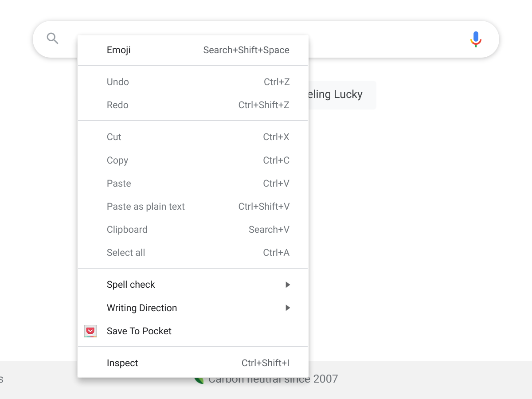Click the Redo menu entry
The width and height of the screenshot is (532, 399).
(x=117, y=105)
